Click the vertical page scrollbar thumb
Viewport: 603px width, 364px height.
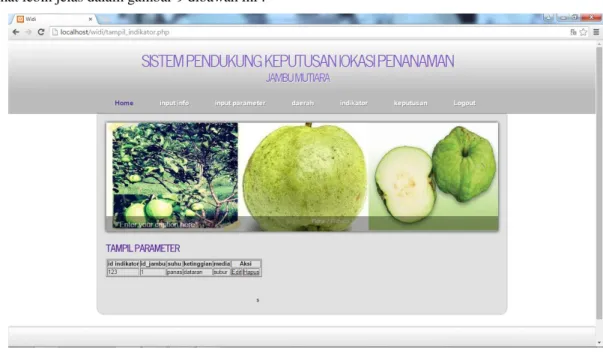click(599, 183)
